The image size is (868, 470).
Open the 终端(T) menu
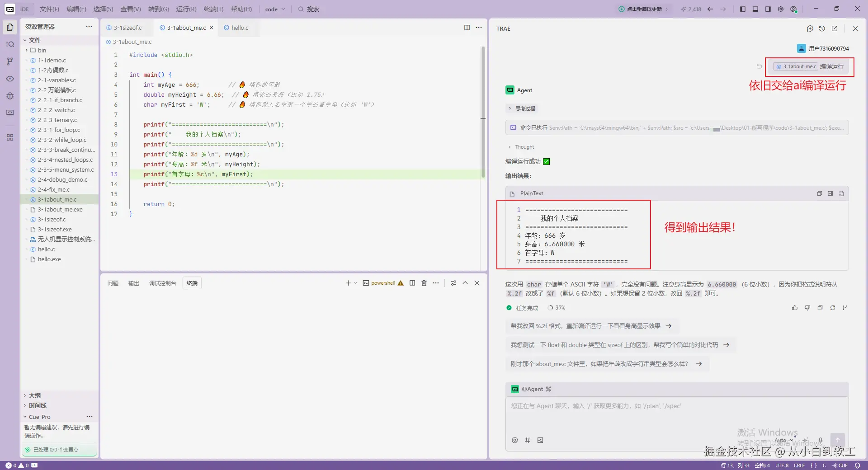pyautogui.click(x=213, y=9)
